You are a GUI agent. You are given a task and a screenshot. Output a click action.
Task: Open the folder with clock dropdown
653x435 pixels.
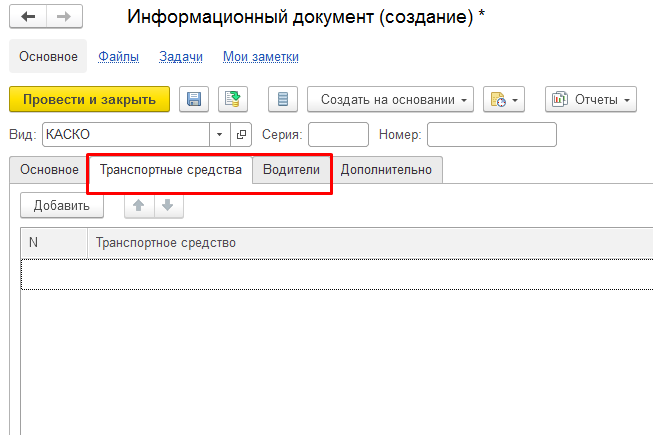[x=504, y=99]
